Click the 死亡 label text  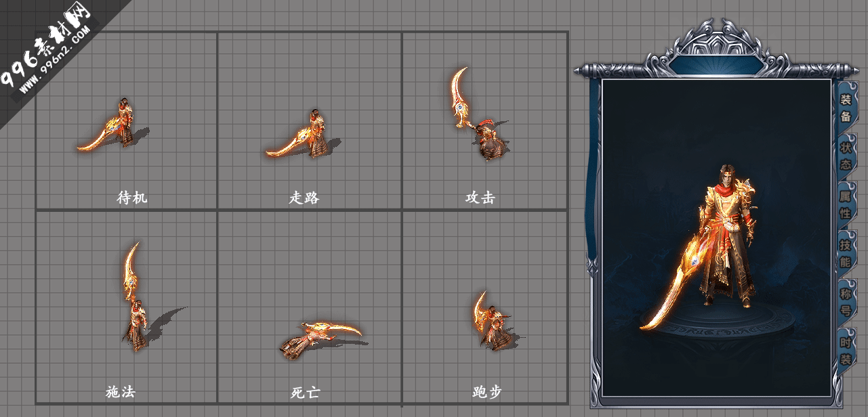[305, 393]
